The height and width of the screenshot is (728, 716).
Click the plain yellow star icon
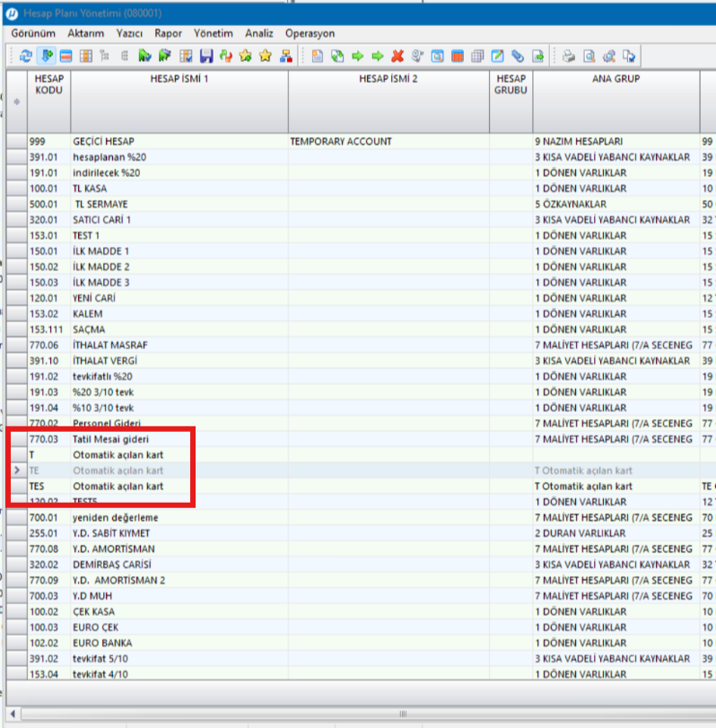(x=266, y=57)
